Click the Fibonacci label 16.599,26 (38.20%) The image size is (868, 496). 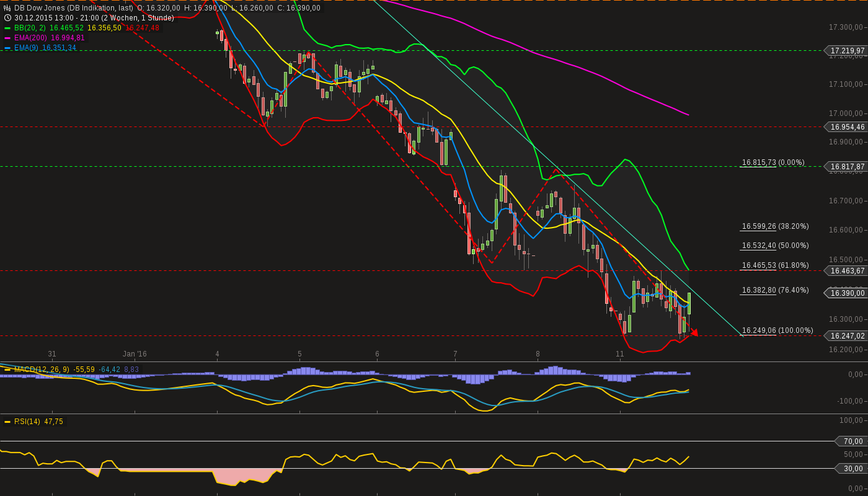(776, 226)
